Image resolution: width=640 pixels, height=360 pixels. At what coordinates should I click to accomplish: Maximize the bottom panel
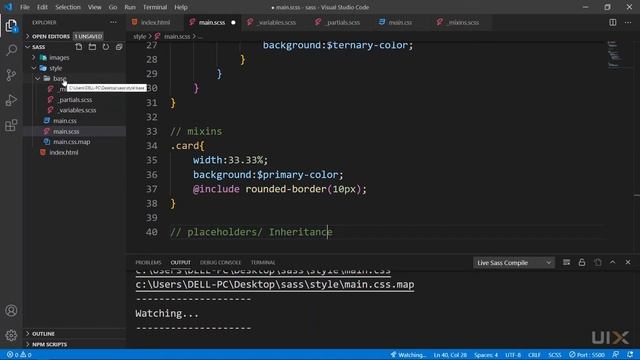click(613, 262)
